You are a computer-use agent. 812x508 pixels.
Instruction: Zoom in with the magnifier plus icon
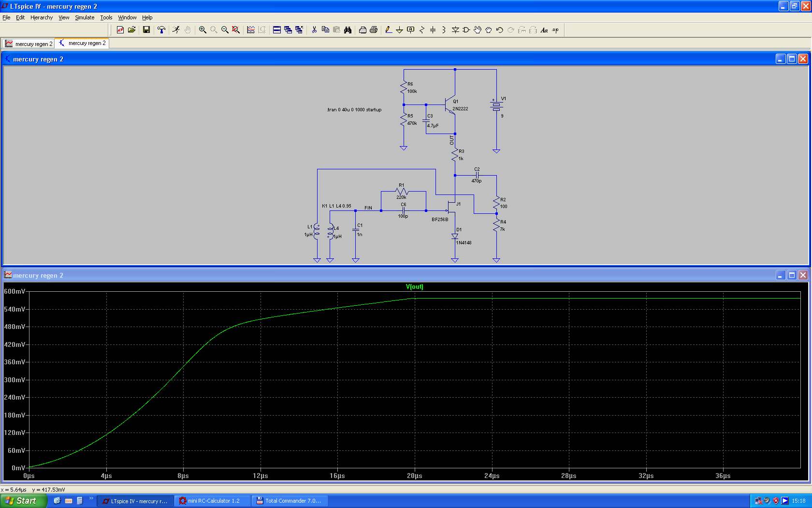tap(203, 30)
